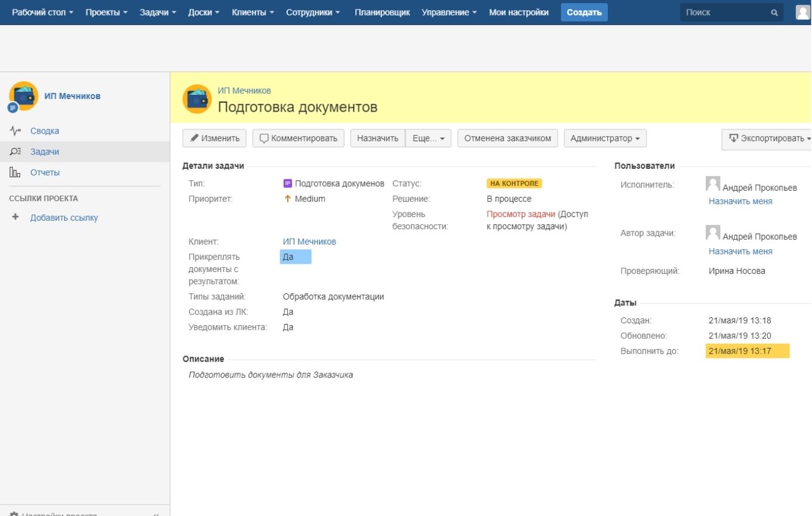Screen dimensions: 812x516
Task: Click the purple task type icon
Action: tap(288, 184)
